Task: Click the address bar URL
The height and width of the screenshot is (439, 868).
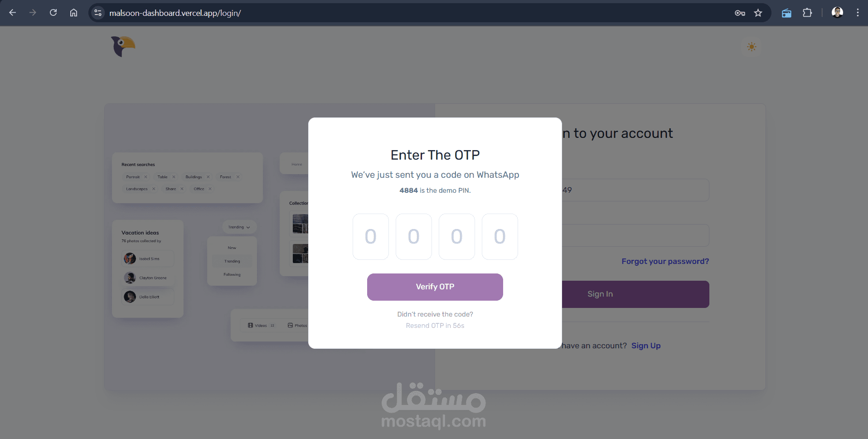Action: (x=175, y=13)
